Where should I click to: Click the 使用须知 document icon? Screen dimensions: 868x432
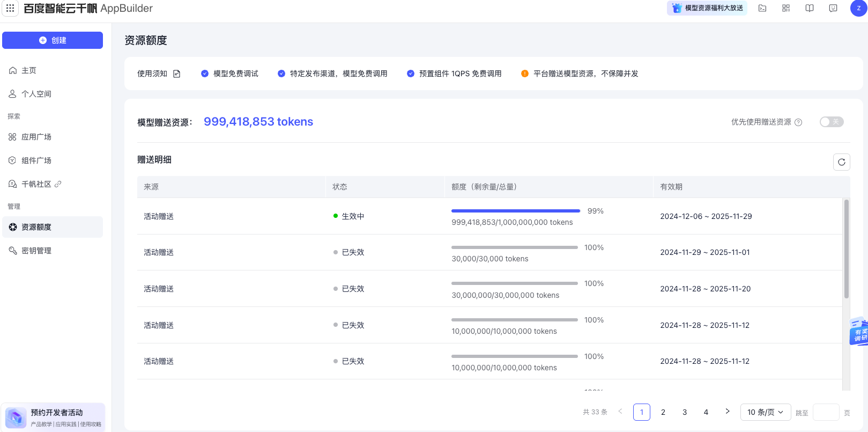click(x=176, y=74)
